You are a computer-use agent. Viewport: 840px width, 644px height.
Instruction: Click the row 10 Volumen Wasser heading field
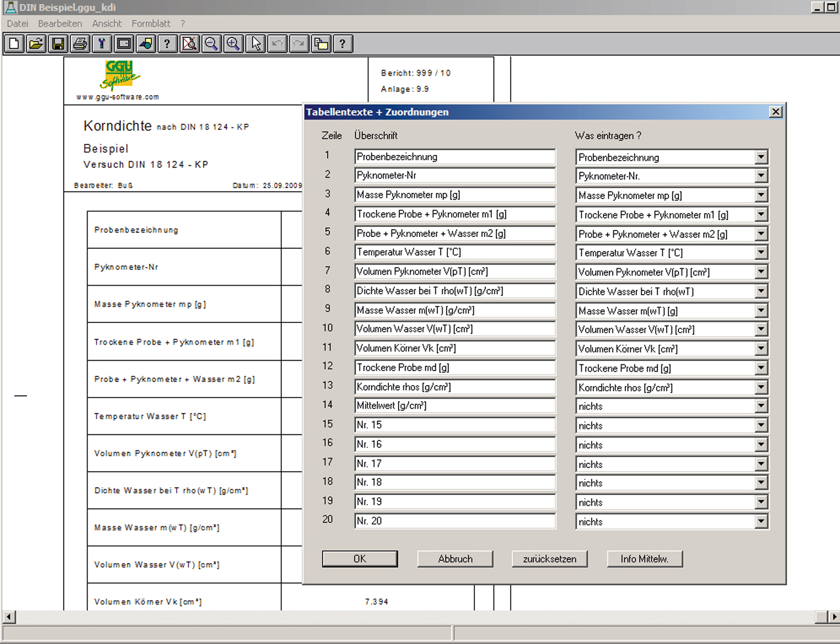[x=455, y=329]
